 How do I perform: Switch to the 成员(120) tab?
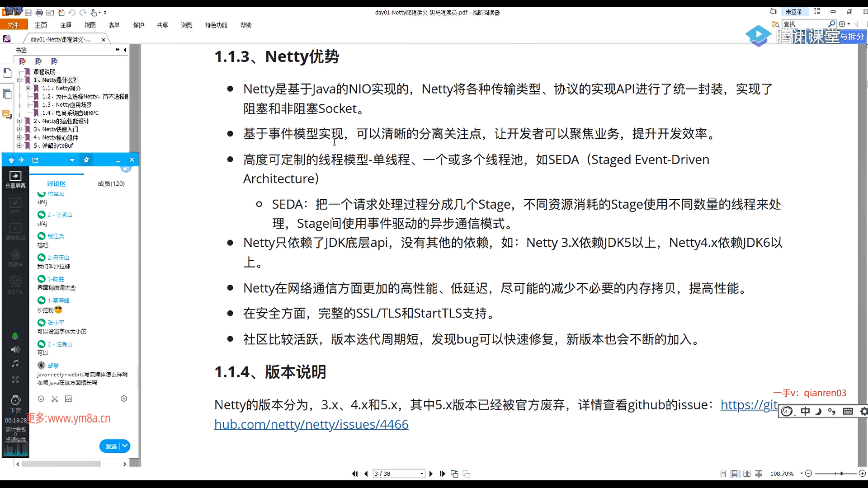111,183
